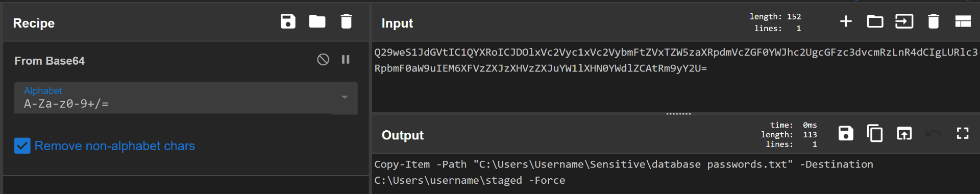The height and width of the screenshot is (194, 980).
Task: Click the Alphabet A-Za-z0-9+/= field
Action: pyautogui.click(x=186, y=98)
